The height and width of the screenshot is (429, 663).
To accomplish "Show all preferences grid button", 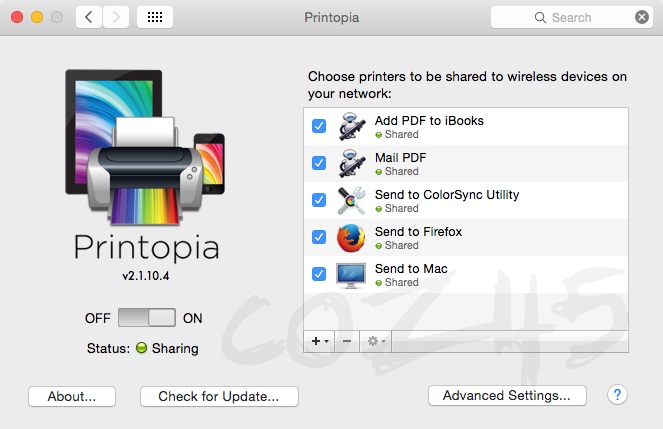I will [x=155, y=17].
